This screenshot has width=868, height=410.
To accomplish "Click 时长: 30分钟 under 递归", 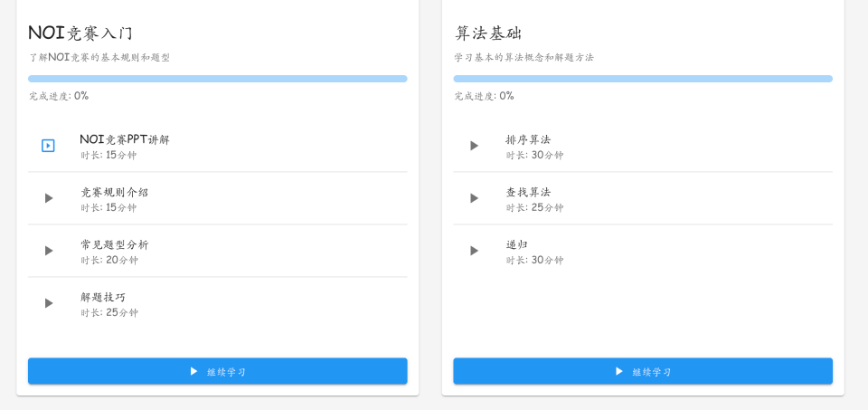I will coord(534,261).
